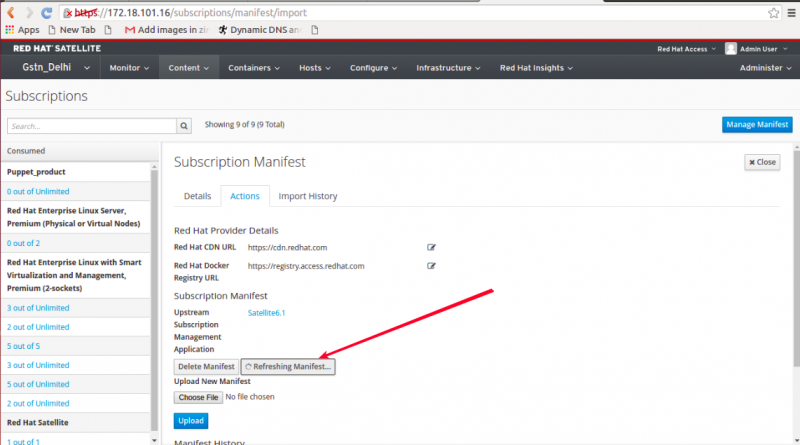Open the browser hamburger menu
Image resolution: width=800 pixels, height=445 pixels.
pos(791,13)
